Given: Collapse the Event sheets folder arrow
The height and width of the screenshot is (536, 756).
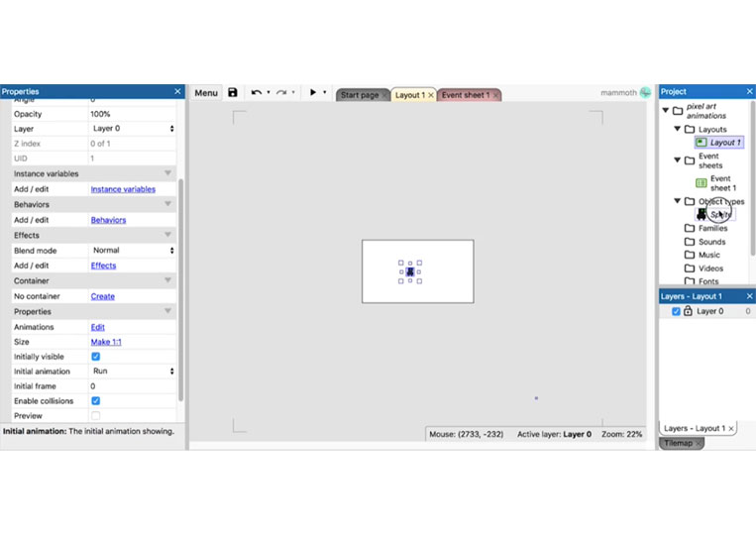Looking at the screenshot, I should 677,160.
